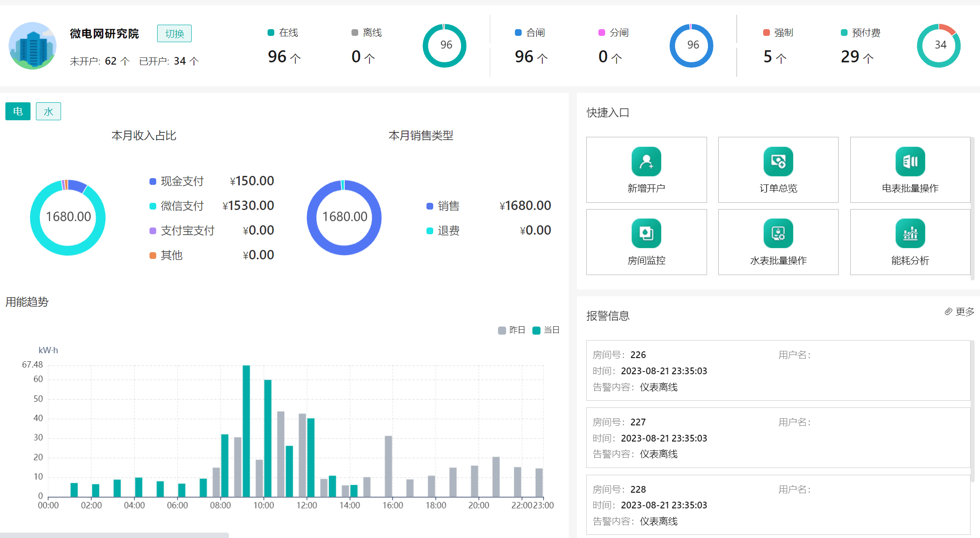980x538 pixels.
Task: Switch to the 水 tab
Action: [x=48, y=111]
